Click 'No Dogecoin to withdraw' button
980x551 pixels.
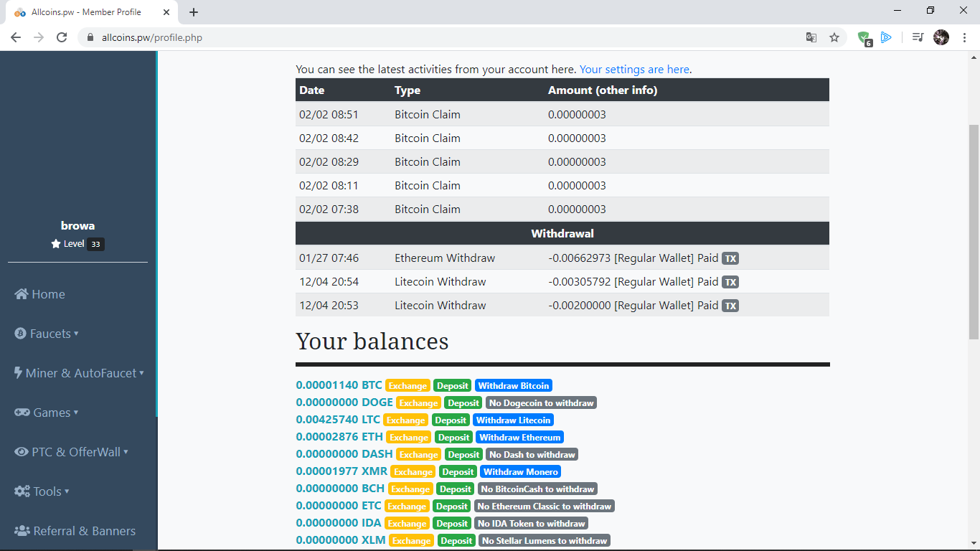[x=542, y=403]
